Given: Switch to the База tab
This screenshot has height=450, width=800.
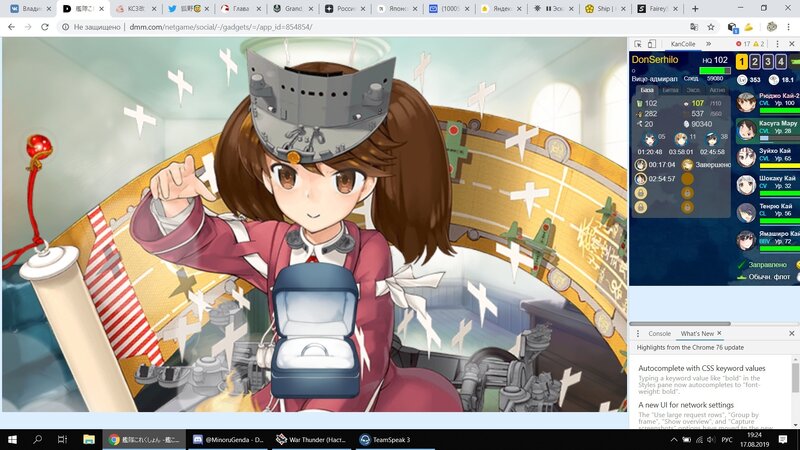Looking at the screenshot, I should (647, 89).
